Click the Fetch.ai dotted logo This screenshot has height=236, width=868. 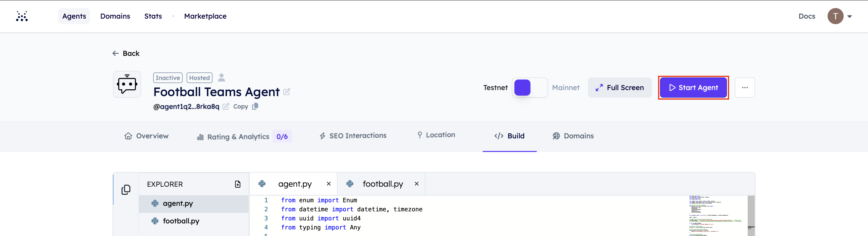click(22, 16)
